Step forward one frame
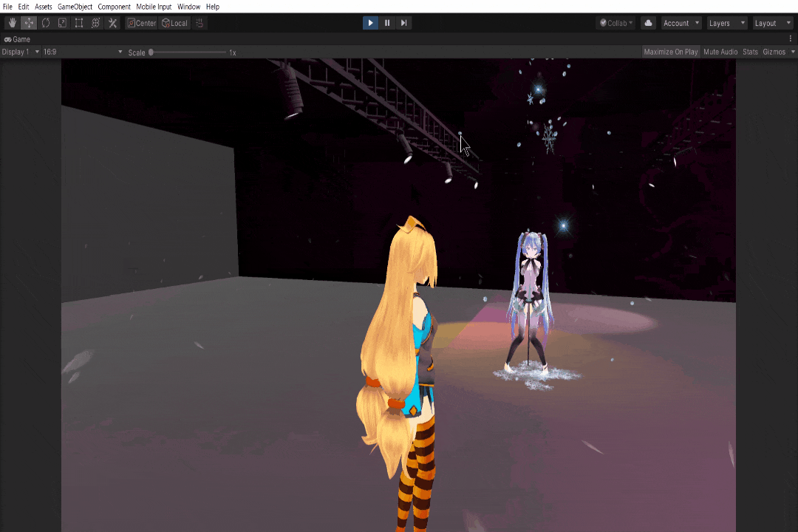 [x=403, y=23]
